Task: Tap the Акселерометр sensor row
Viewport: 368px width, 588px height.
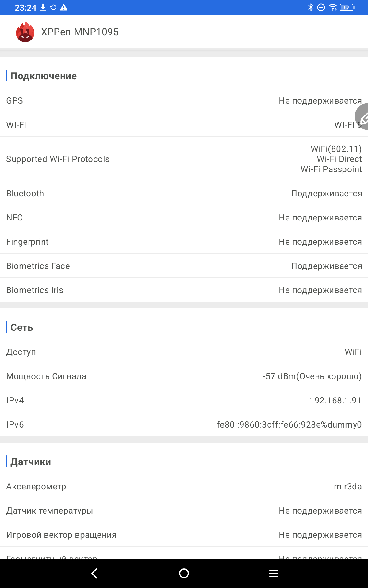Action: point(184,486)
